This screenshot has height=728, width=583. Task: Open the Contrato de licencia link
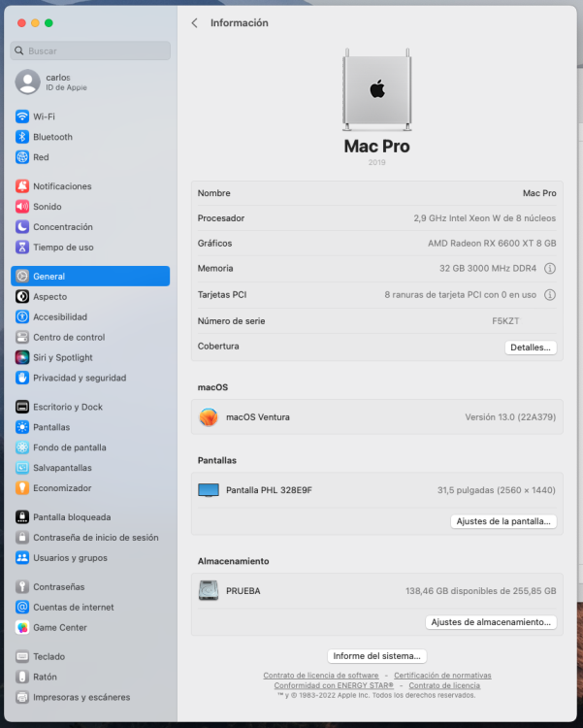coord(444,685)
